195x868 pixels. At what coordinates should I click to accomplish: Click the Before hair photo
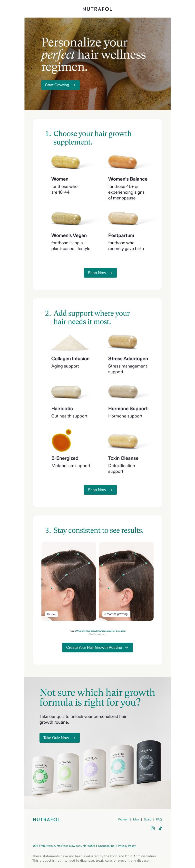pyautogui.click(x=69, y=581)
